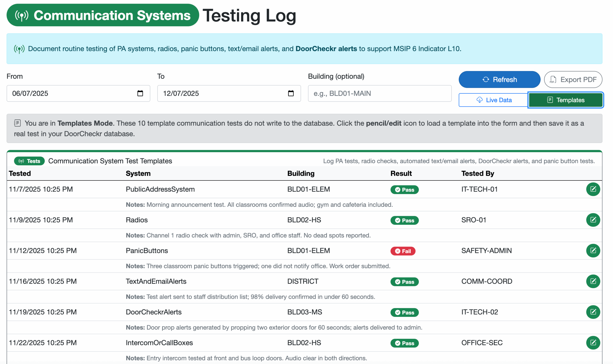Click the DoorCheckr alerts bold link
This screenshot has width=613, height=364.
click(x=326, y=49)
